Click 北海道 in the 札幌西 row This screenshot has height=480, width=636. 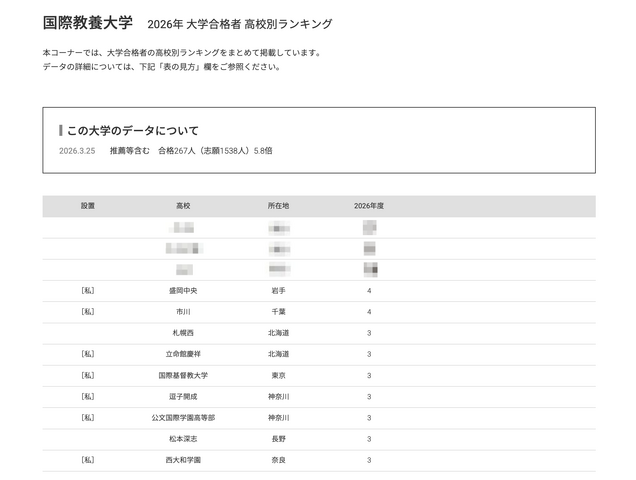[x=279, y=333]
